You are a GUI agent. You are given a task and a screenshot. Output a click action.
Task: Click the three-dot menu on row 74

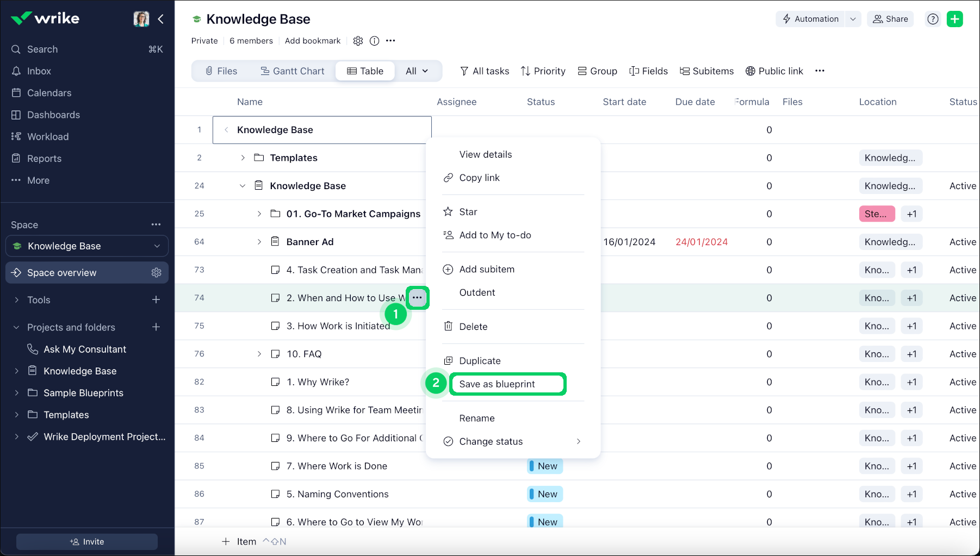point(417,298)
